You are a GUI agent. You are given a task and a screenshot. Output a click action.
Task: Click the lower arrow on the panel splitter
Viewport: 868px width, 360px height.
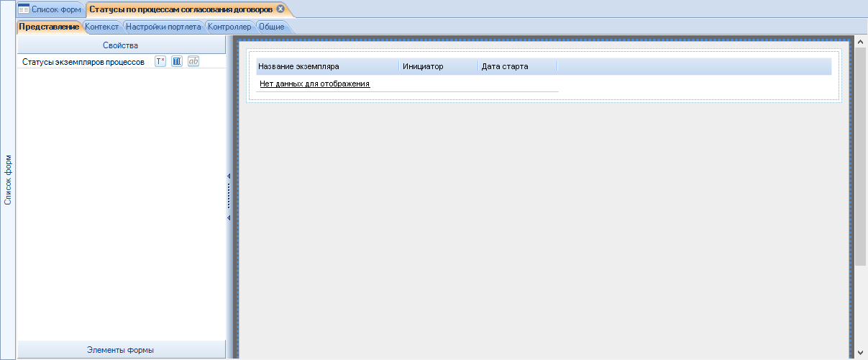pos(229,217)
